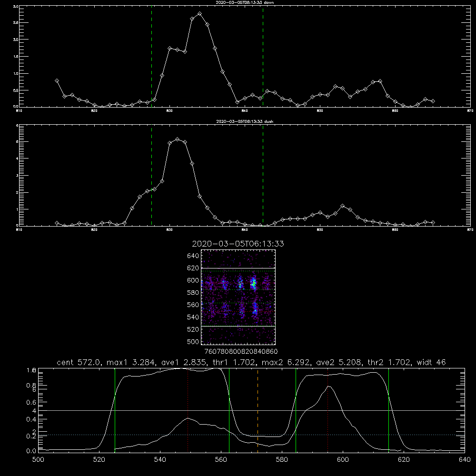Click the left green dashed line in dawn plot
Viewport: 476px width, 476px height.
coord(151,56)
